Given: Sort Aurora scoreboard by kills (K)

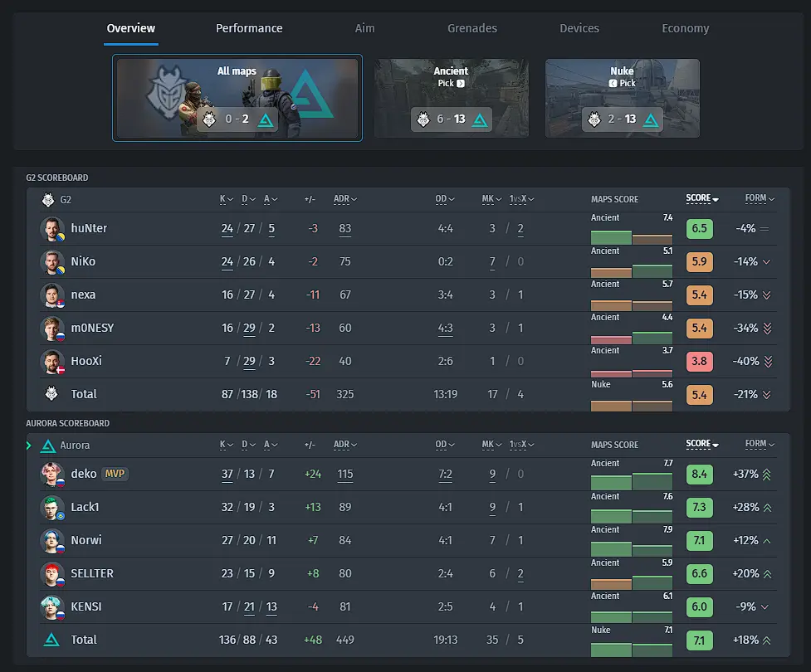Looking at the screenshot, I should (227, 445).
